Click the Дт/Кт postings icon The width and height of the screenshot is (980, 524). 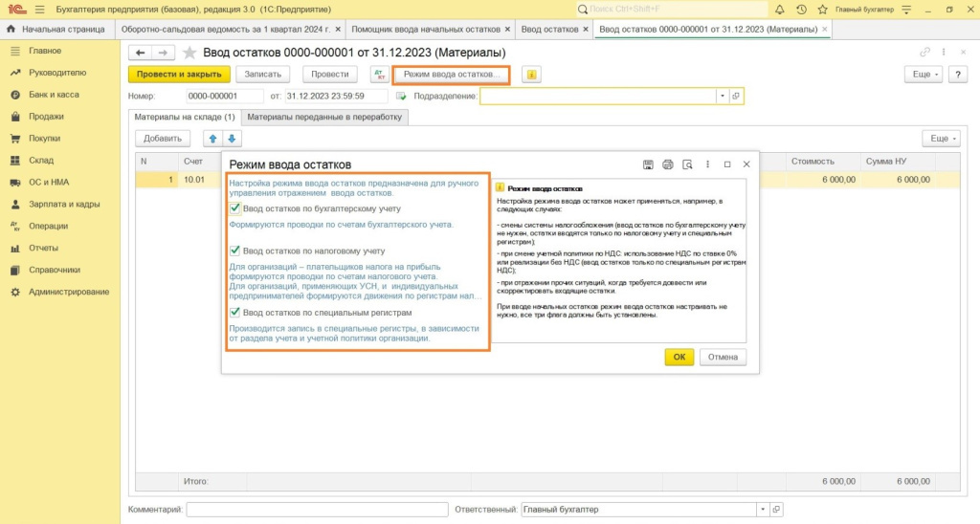(379, 74)
